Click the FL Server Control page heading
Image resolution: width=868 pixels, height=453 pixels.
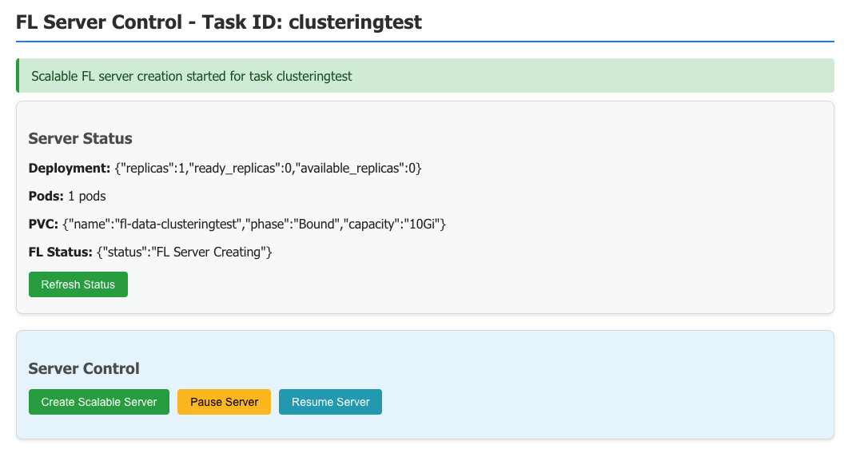218,22
